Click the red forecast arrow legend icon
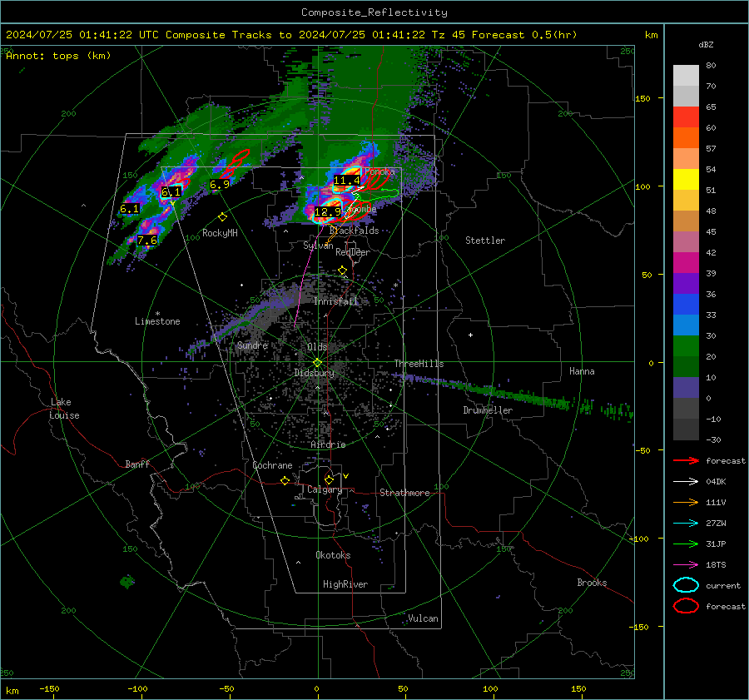Screen dimensions: 749x700 point(686,460)
